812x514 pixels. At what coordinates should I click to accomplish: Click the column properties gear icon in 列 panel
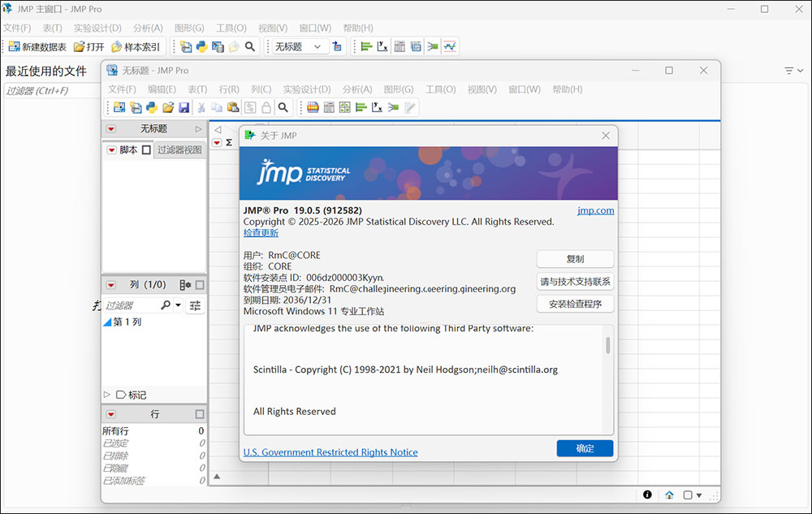(185, 285)
